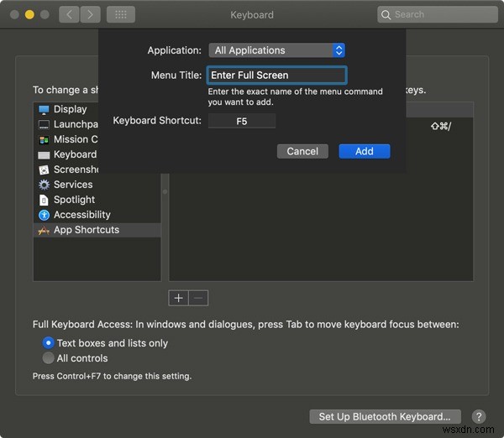Click the Accessibility blue icon

point(44,215)
